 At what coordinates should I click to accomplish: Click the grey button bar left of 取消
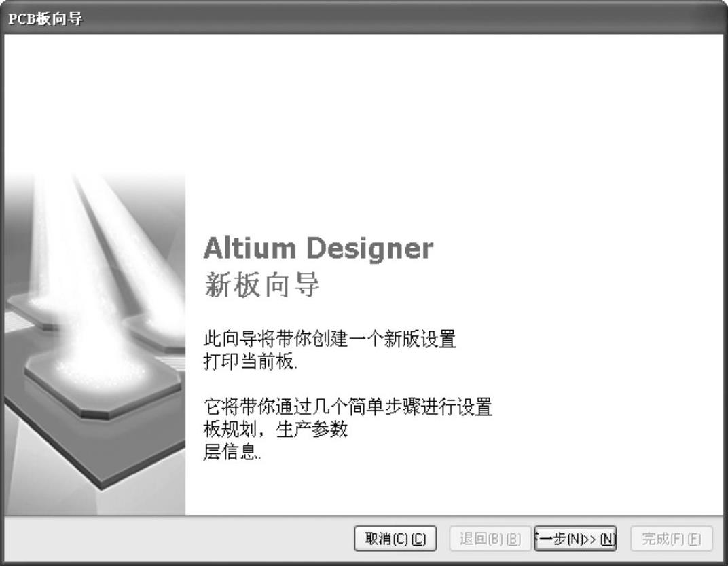pos(179,539)
